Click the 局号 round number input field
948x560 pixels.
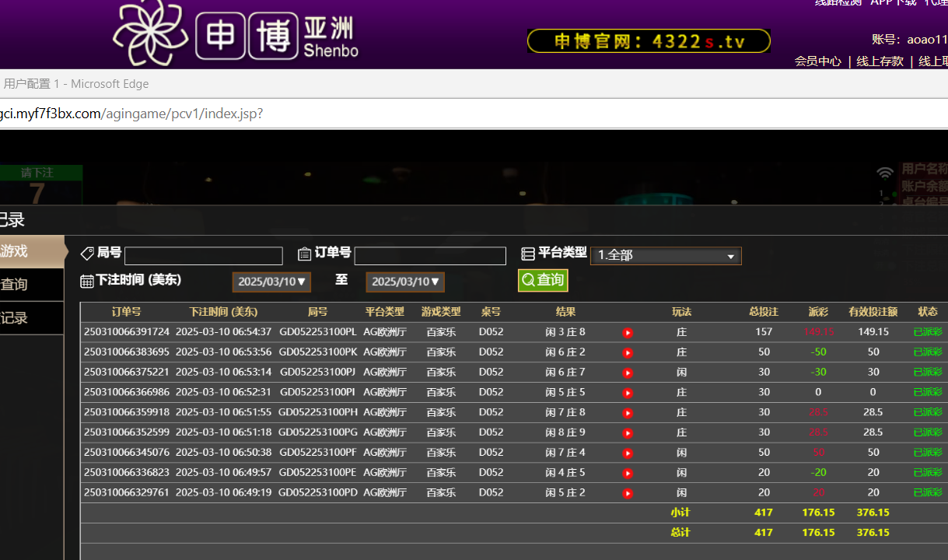click(x=204, y=256)
